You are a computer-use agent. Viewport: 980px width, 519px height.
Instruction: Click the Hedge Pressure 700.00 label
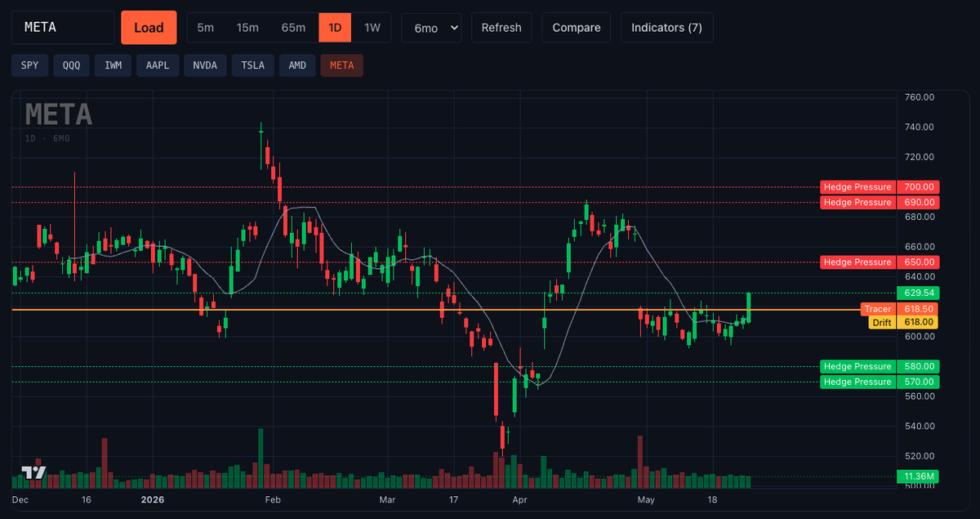[x=880, y=187]
